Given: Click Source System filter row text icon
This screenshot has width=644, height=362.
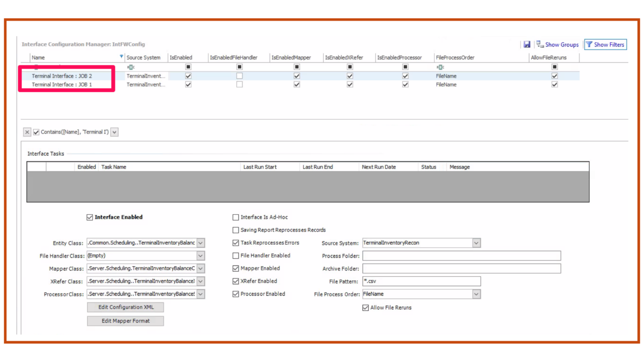Looking at the screenshot, I should coord(131,67).
